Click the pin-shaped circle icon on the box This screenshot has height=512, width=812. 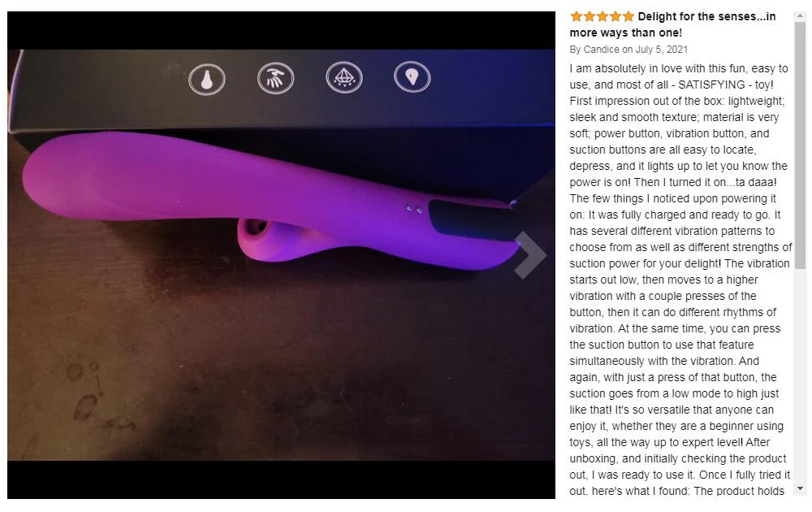click(412, 76)
